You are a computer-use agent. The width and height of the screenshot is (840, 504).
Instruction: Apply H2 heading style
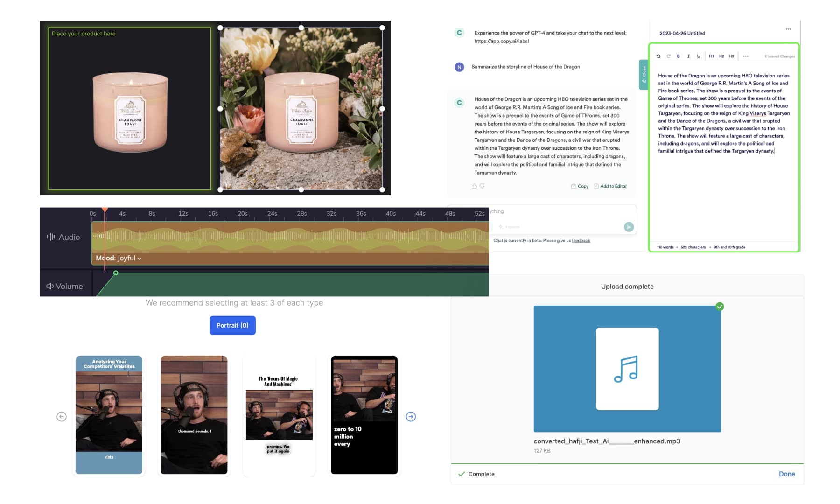(x=721, y=56)
